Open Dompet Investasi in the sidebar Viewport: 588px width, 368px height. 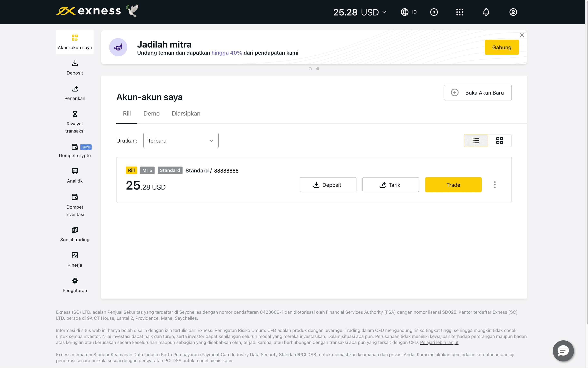(75, 205)
